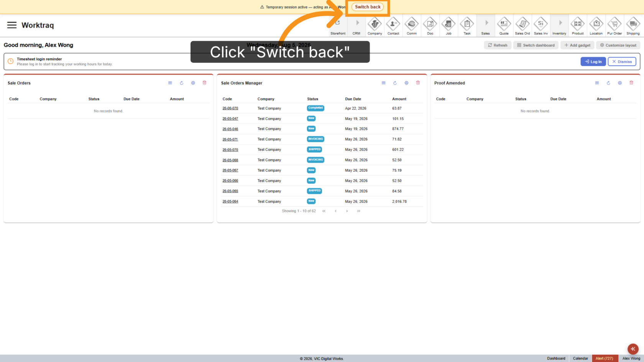
Task: Jump to last page of orders
Action: (358, 211)
